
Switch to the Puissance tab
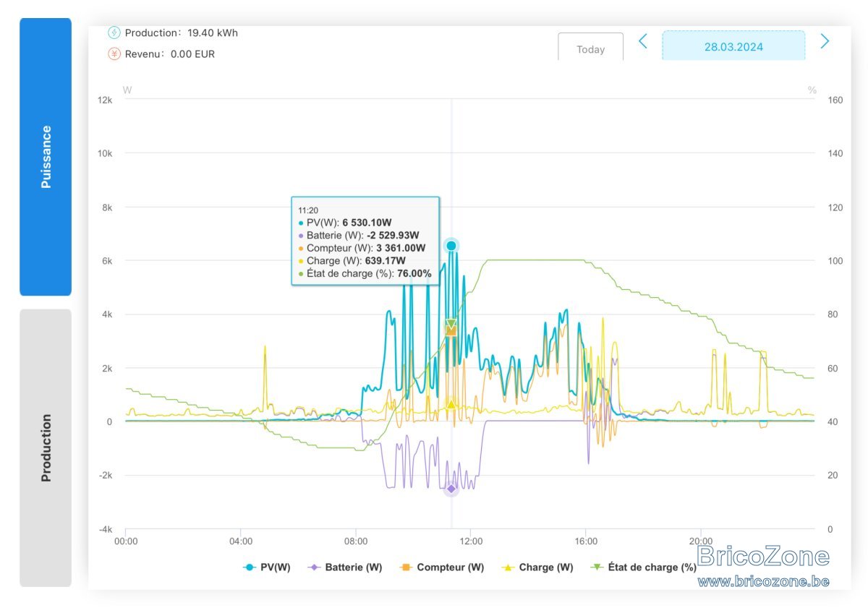point(46,157)
